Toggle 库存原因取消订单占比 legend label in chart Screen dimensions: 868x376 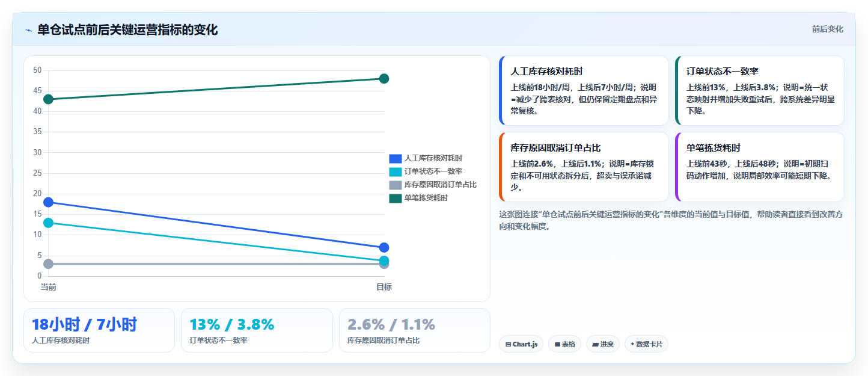441,185
